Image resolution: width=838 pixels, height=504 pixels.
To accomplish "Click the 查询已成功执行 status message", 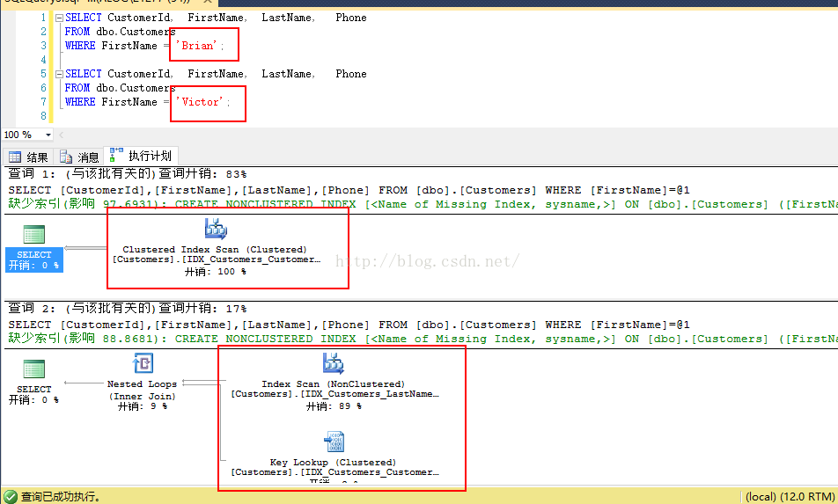I will pyautogui.click(x=61, y=497).
